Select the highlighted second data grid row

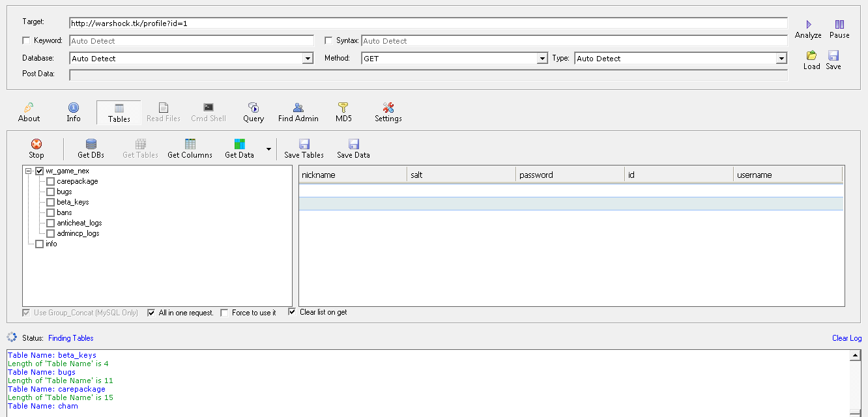tap(571, 204)
